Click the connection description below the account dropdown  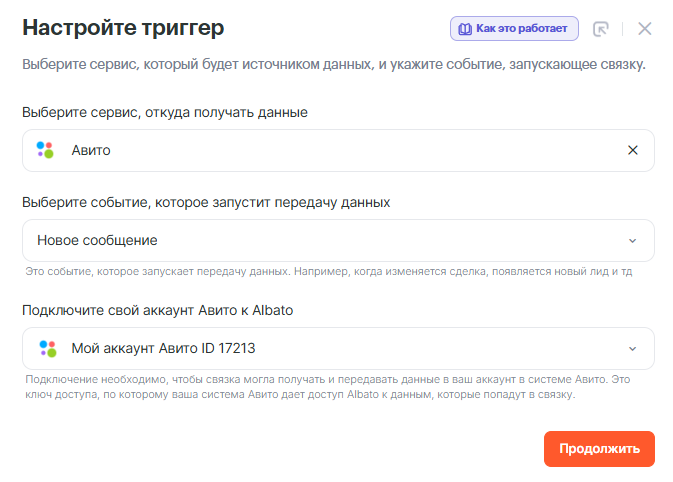tap(330, 387)
